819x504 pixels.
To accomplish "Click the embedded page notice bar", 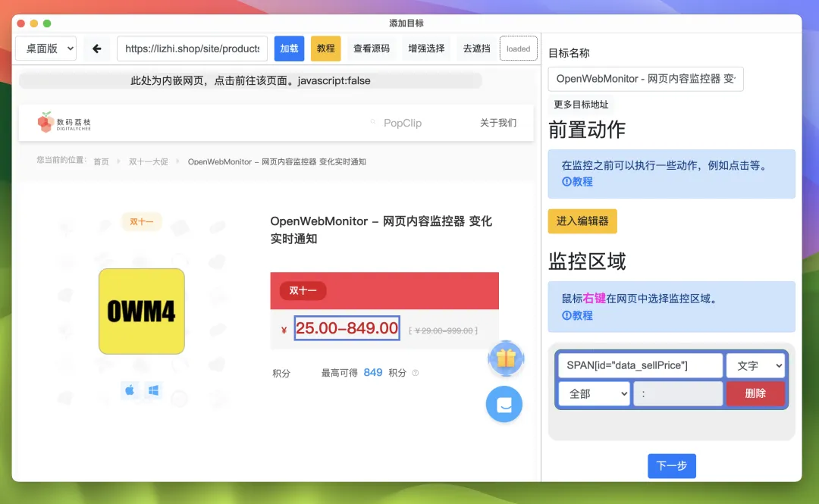I will [x=250, y=80].
